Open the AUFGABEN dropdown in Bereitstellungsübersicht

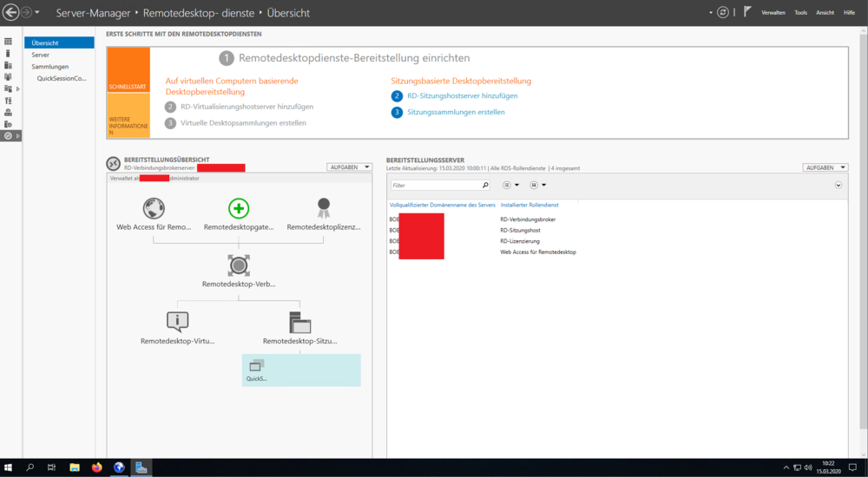pyautogui.click(x=349, y=167)
